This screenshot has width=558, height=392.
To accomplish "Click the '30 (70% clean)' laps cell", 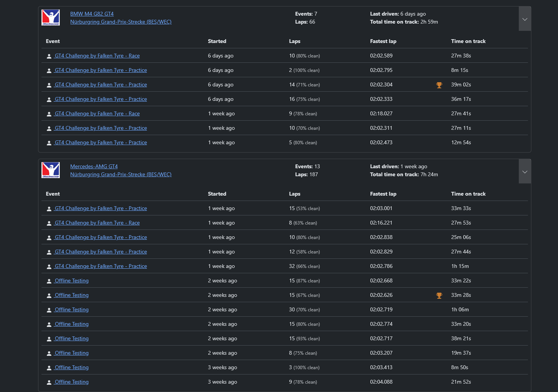I will (305, 309).
